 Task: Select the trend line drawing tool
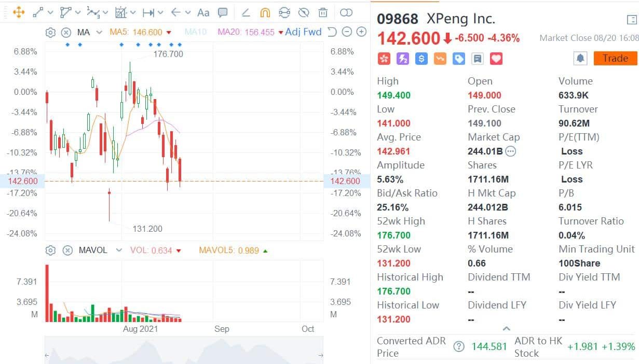point(38,12)
